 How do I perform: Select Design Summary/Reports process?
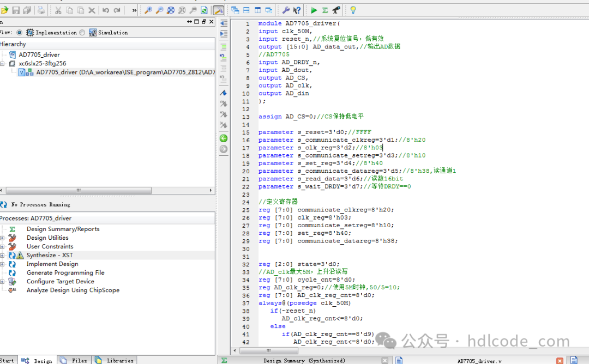(63, 229)
